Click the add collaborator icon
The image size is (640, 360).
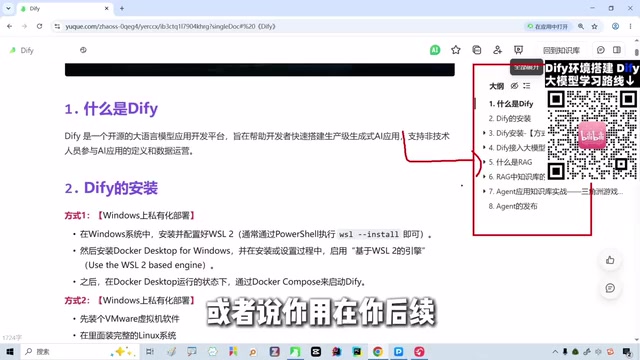tap(497, 50)
